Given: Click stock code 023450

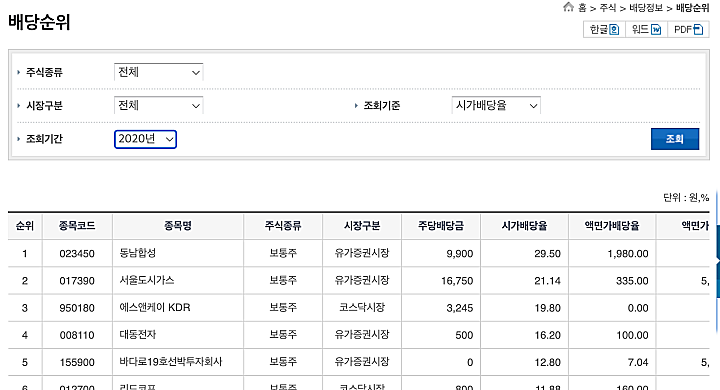Looking at the screenshot, I should coord(77,254).
